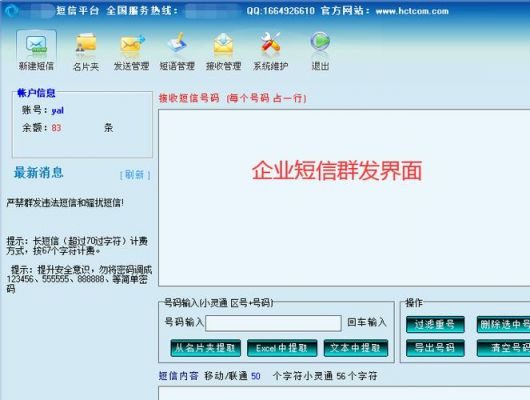Click the 帐户信息 group title
This screenshot has height=400, width=530.
coord(36,93)
